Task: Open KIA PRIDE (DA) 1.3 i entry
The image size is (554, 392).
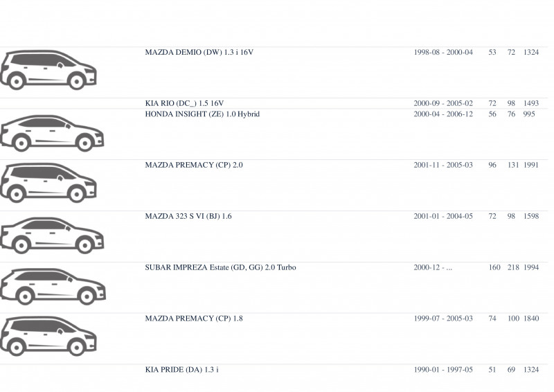Action: point(182,370)
